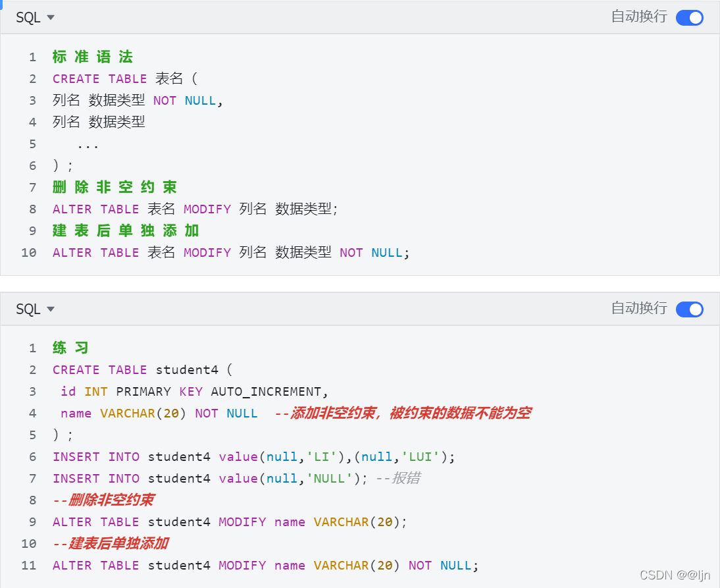This screenshot has width=720, height=588.
Task: Click line number 11 in the second code block
Action: 29,566
